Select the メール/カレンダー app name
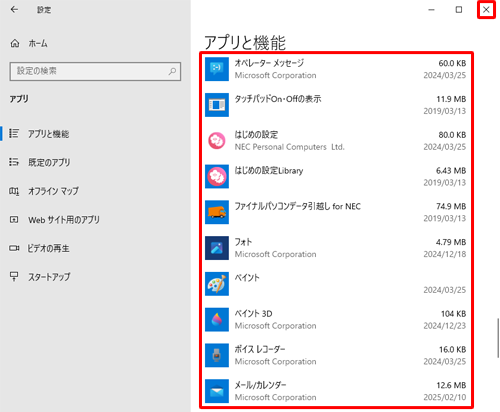 [x=260, y=385]
